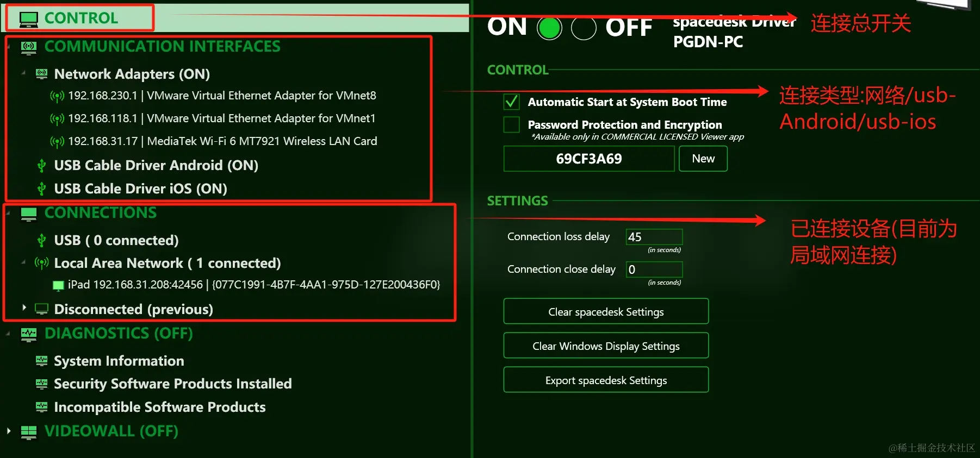Click the Diagnostics section icon
The width and height of the screenshot is (980, 458).
[29, 335]
